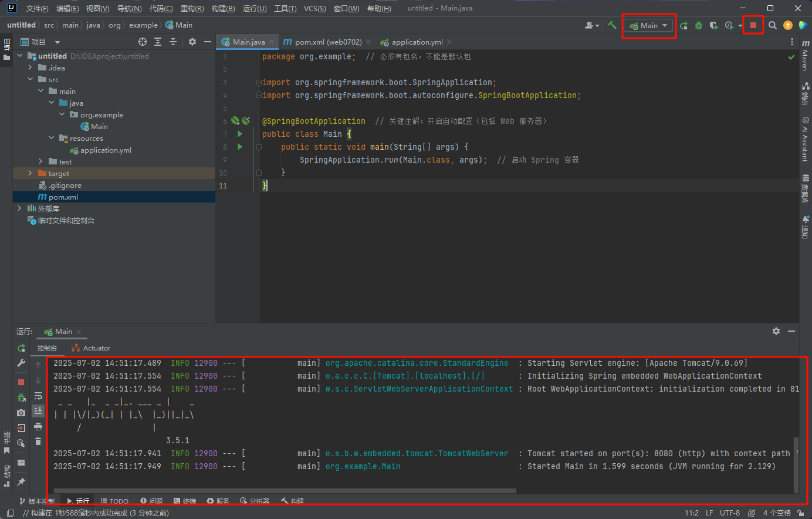Collapse all items in project panel
This screenshot has height=519, width=812.
coord(173,42)
